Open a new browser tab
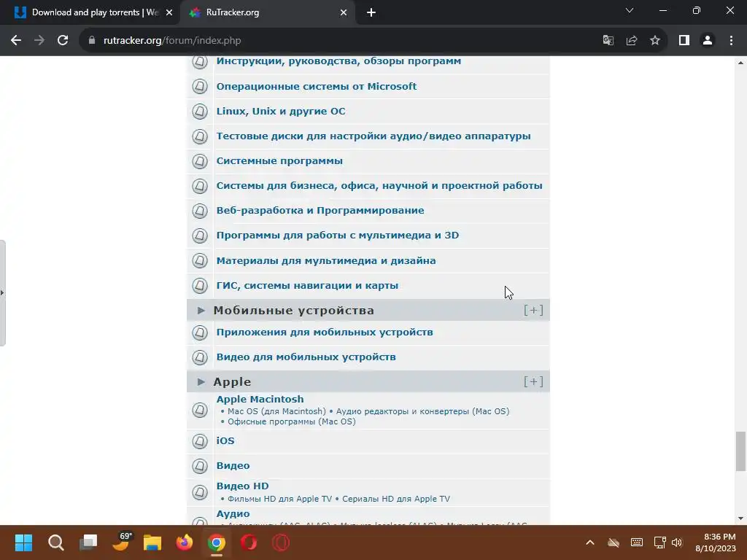The width and height of the screenshot is (747, 560). pos(371,13)
